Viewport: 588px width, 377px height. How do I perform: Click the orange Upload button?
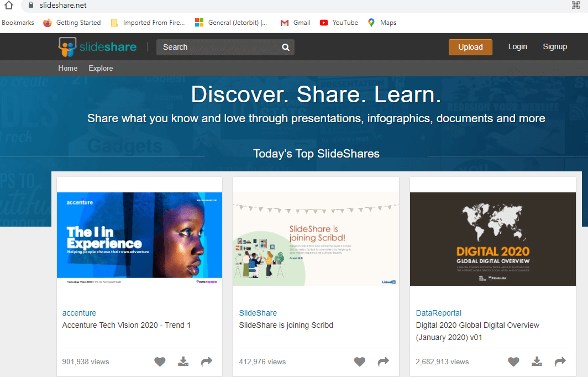(470, 48)
